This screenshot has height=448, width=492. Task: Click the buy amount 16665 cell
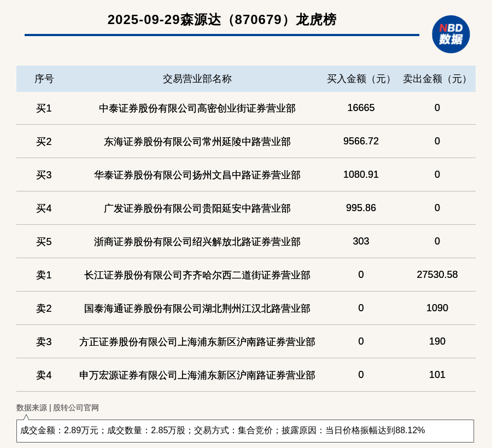[x=361, y=108]
